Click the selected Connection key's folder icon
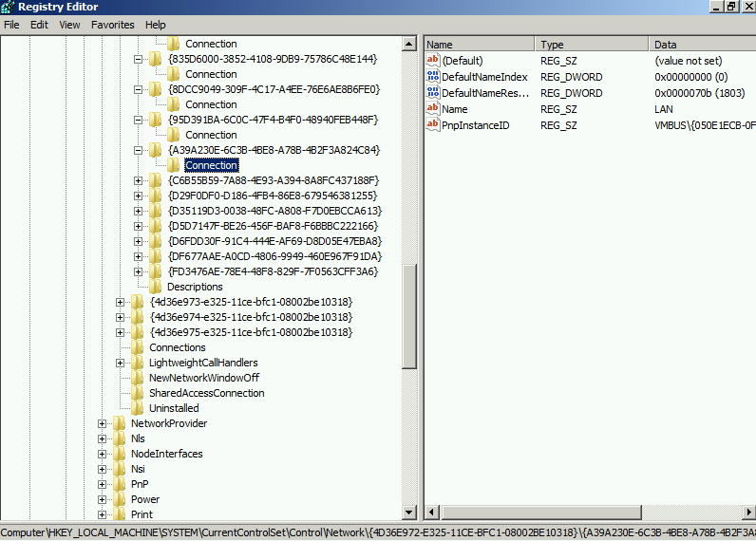Screen dimensions: 756x541 click(x=173, y=165)
